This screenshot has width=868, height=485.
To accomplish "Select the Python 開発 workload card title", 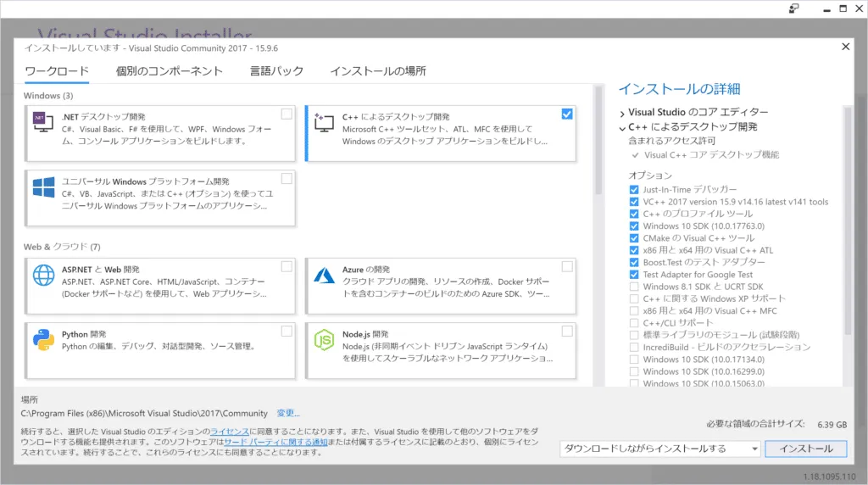I will pos(84,334).
